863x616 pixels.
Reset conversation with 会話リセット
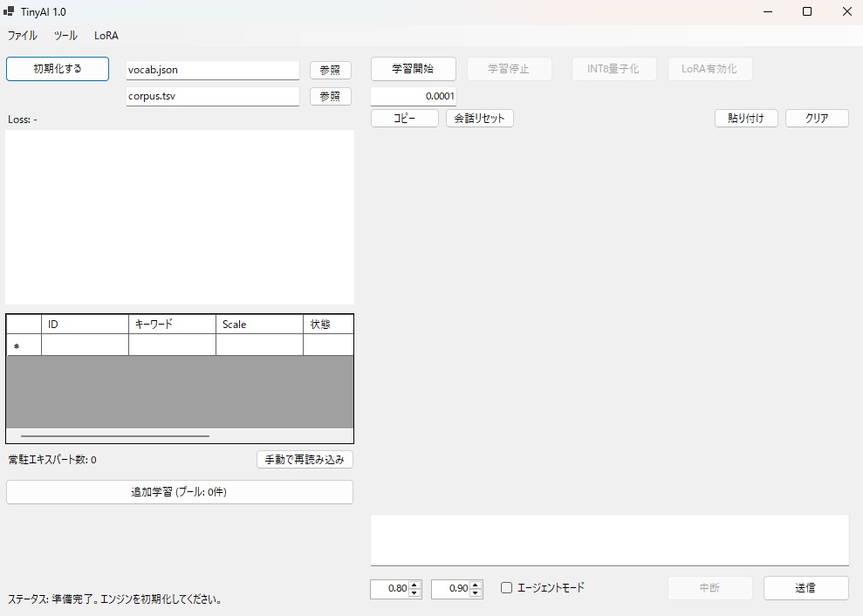pyautogui.click(x=479, y=119)
